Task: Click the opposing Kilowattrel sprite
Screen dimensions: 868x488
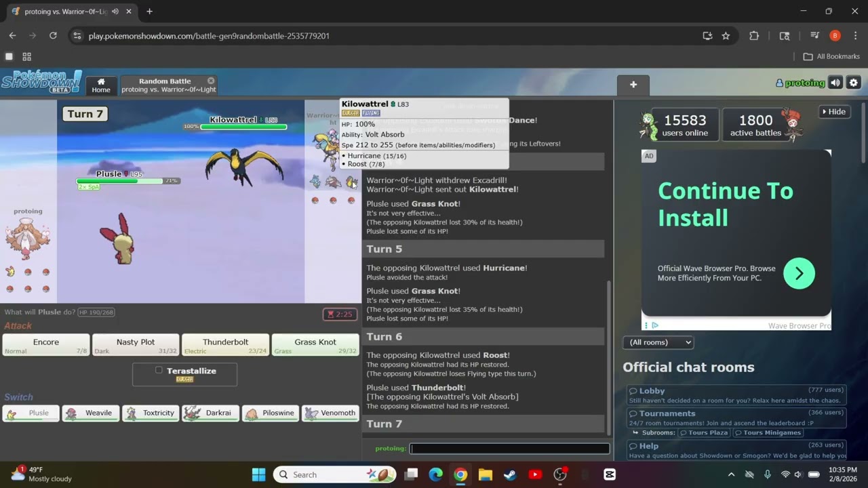Action: pyautogui.click(x=244, y=166)
